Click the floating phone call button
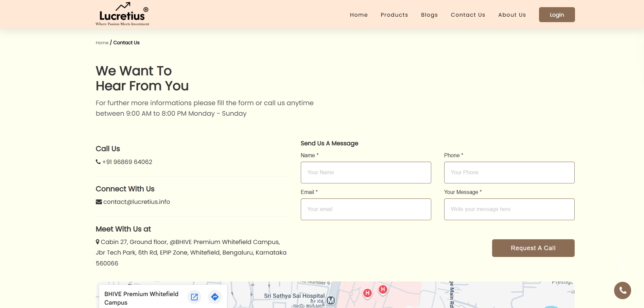This screenshot has width=644, height=308. 622,290
